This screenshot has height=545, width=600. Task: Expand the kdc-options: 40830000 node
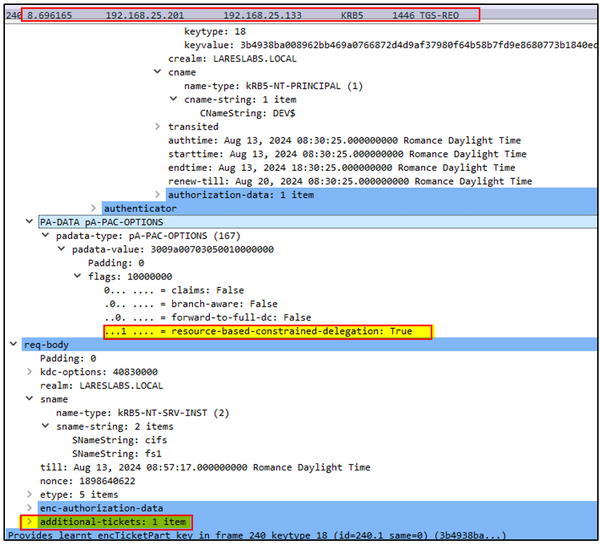tap(30, 371)
